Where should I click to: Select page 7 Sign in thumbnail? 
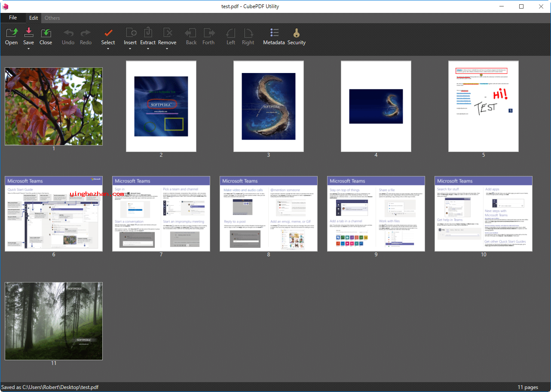tap(161, 213)
